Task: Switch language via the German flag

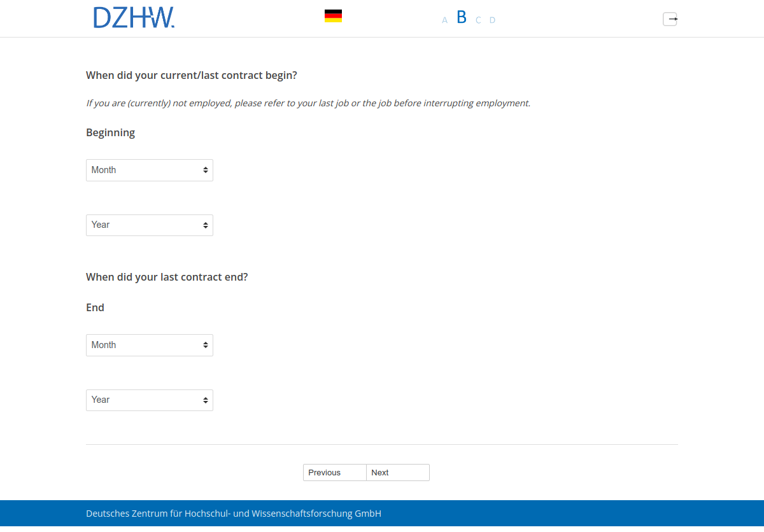Action: 333,16
